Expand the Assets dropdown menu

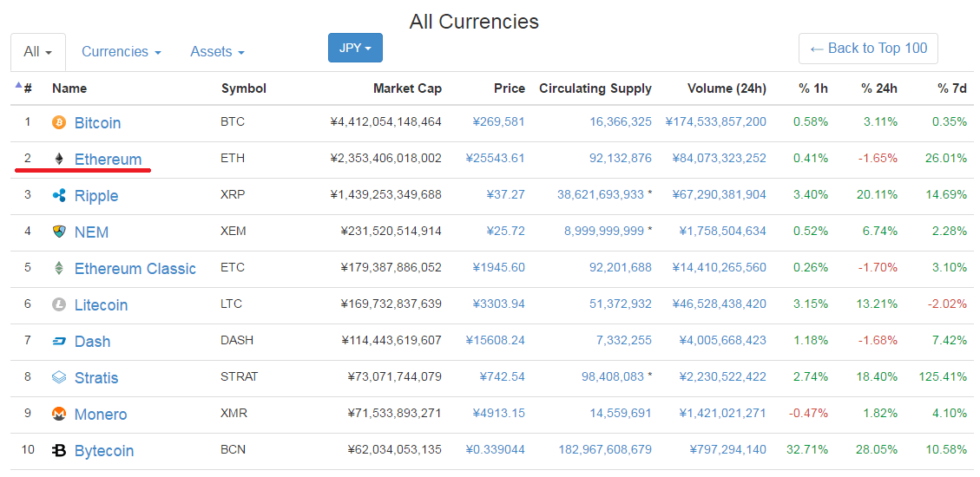[217, 52]
